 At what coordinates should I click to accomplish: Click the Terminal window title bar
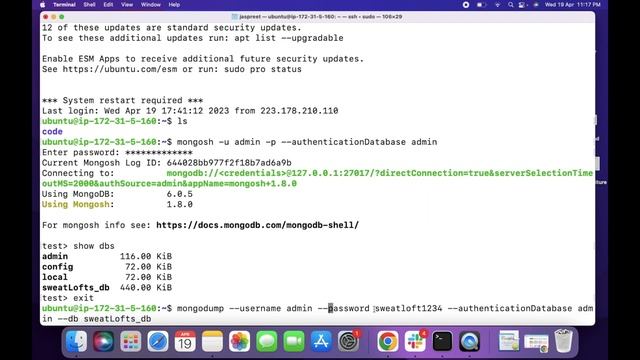pos(317,17)
